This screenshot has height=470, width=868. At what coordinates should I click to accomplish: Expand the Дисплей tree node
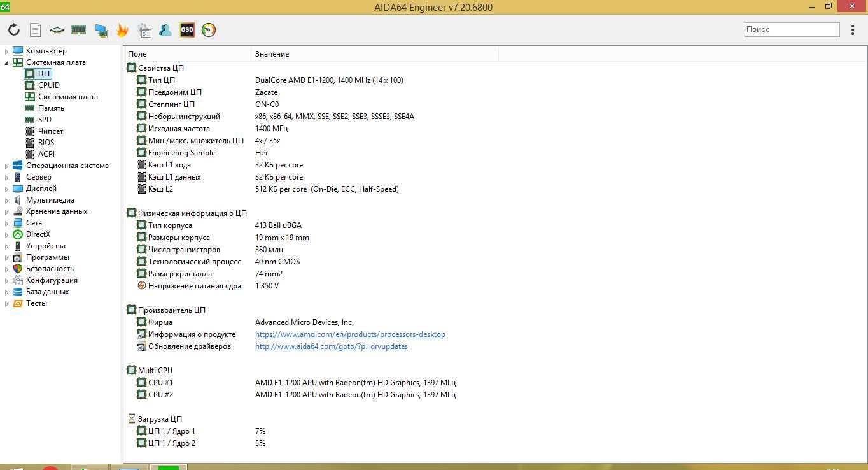[x=6, y=189]
